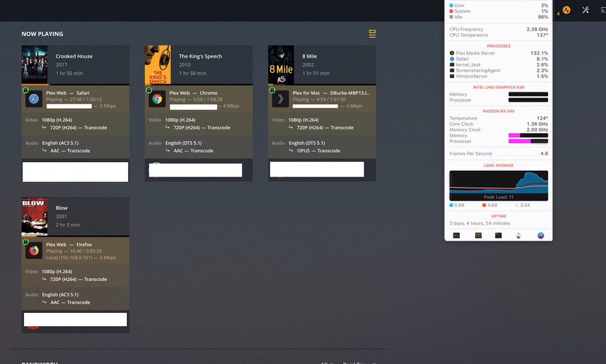Click the 'Plex Media Server' process name

pyautogui.click(x=475, y=53)
